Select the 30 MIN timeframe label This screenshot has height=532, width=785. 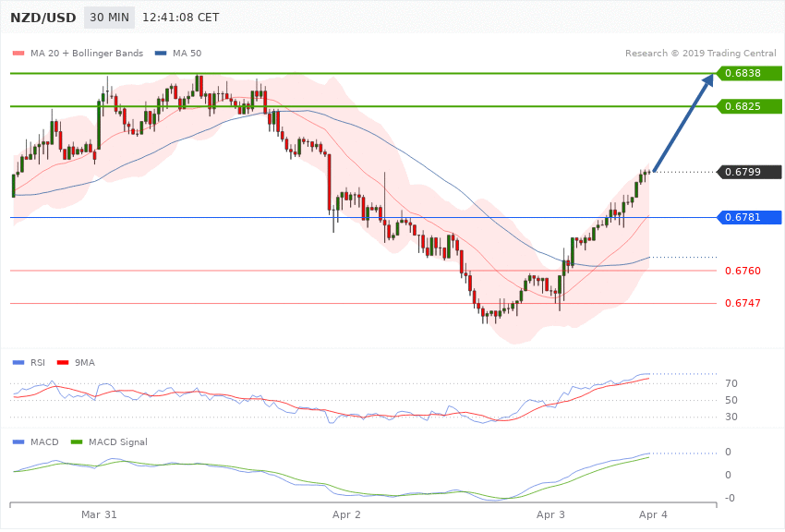[x=109, y=18]
